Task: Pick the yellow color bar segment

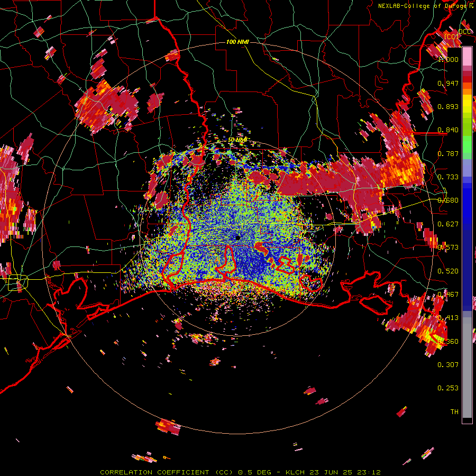Action: click(x=467, y=104)
